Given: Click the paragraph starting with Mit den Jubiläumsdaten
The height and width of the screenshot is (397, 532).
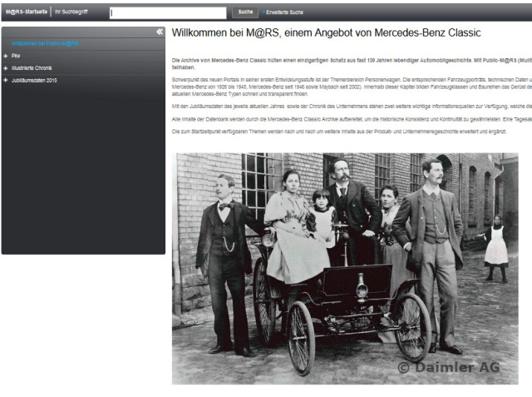Looking at the screenshot, I should click(x=351, y=107).
